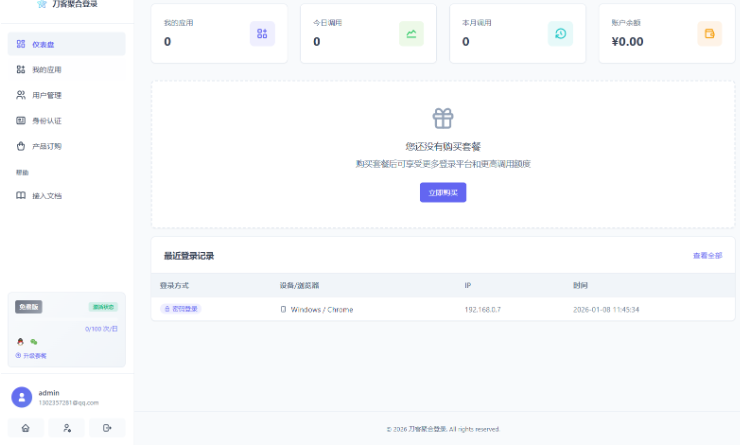Image resolution: width=740 pixels, height=448 pixels.
Task: Click the QQ penguin icon in plan card
Action: 20,342
